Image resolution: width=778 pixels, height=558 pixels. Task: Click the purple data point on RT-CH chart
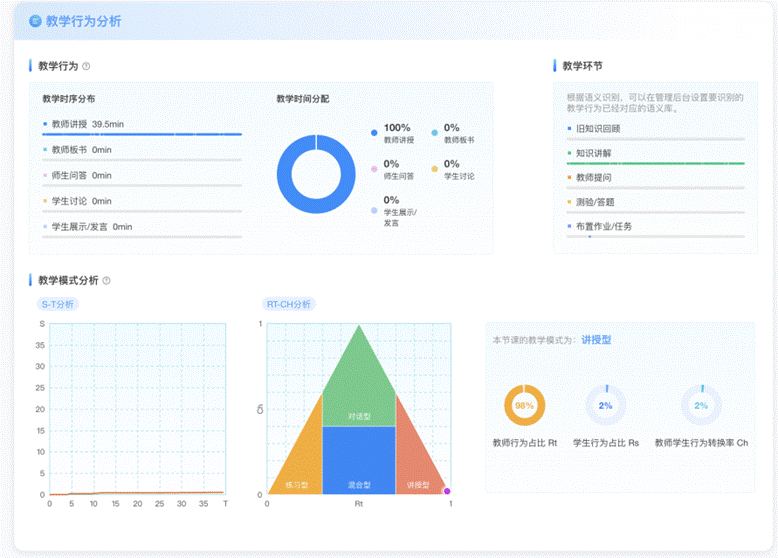[447, 491]
